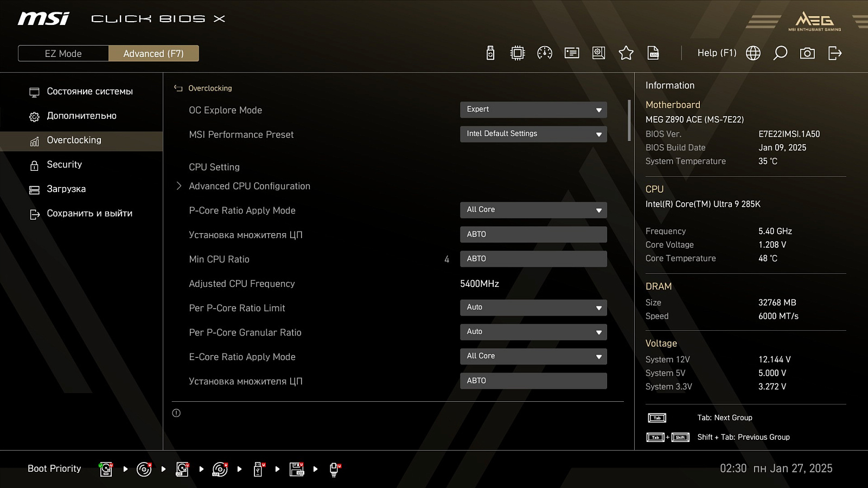
Task: Expand Advanced CPU Configuration submenu
Action: point(250,186)
